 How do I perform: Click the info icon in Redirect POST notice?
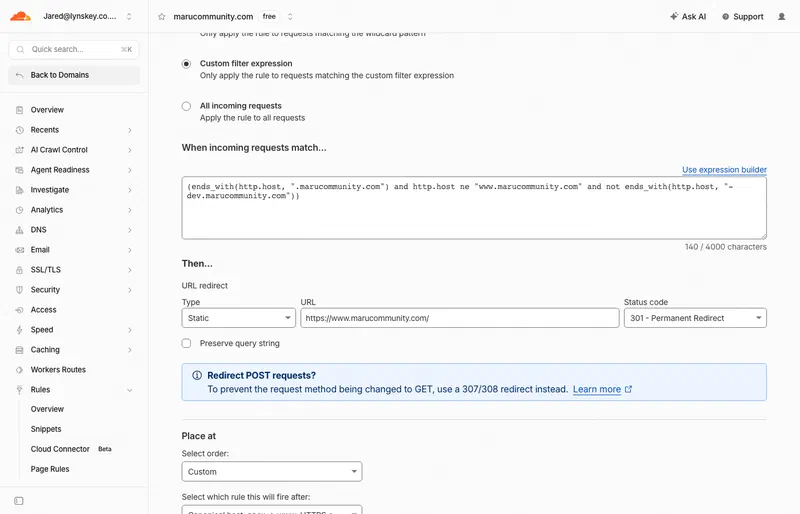(x=197, y=375)
